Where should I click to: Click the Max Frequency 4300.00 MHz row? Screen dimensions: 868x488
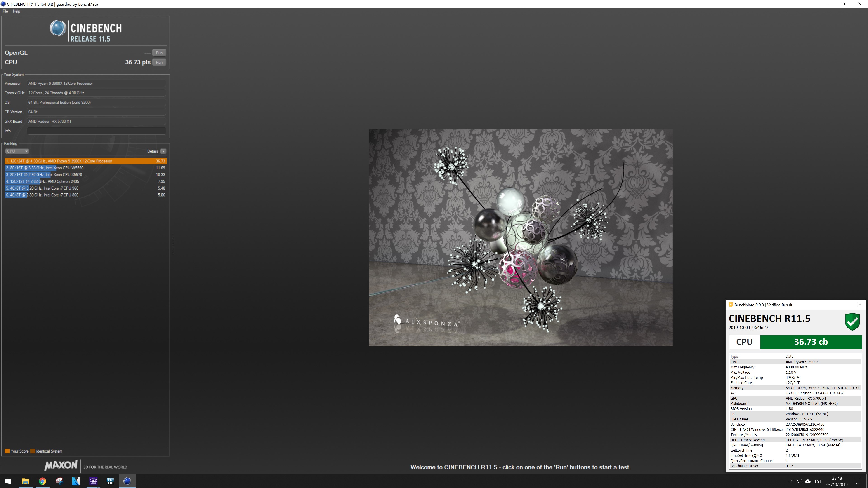[x=795, y=367]
